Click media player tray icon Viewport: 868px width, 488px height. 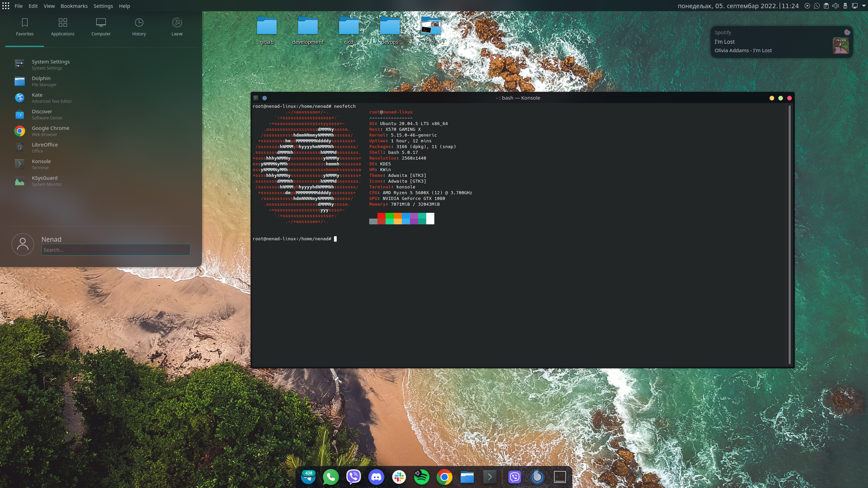[x=807, y=6]
